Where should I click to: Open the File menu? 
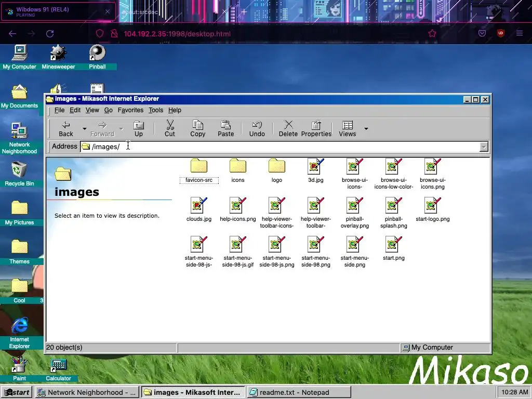tap(59, 110)
